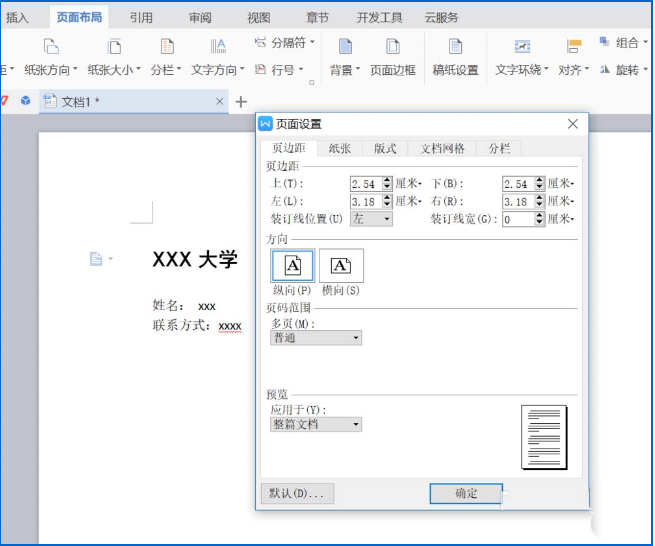Switch to the 文档网格 dialog tab
The image size is (655, 546).
pos(442,148)
